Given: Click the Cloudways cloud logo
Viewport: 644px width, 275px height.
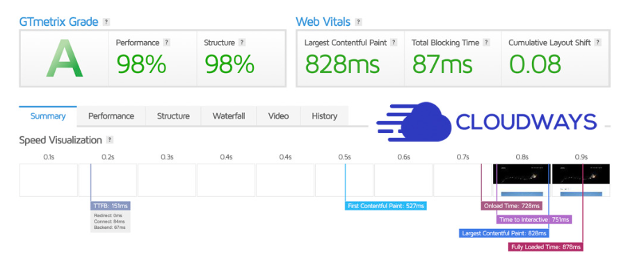Looking at the screenshot, I should [x=414, y=122].
